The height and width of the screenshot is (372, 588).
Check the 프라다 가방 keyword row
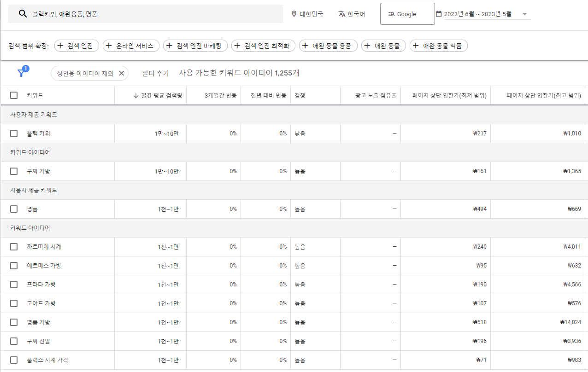tap(14, 285)
